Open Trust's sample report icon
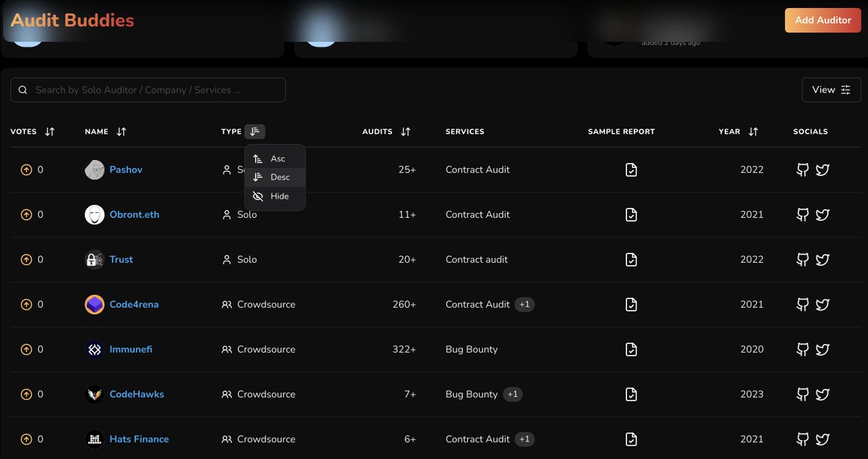The width and height of the screenshot is (868, 459). (631, 260)
